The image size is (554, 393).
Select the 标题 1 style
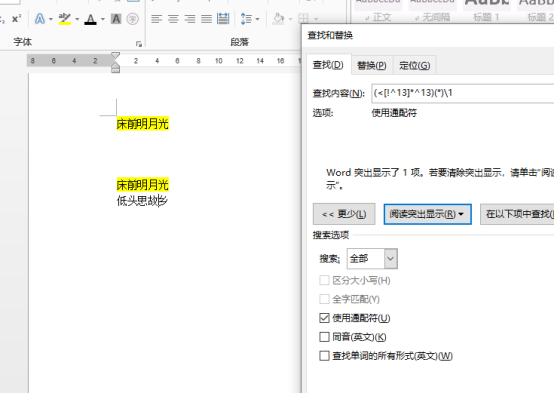(x=486, y=11)
